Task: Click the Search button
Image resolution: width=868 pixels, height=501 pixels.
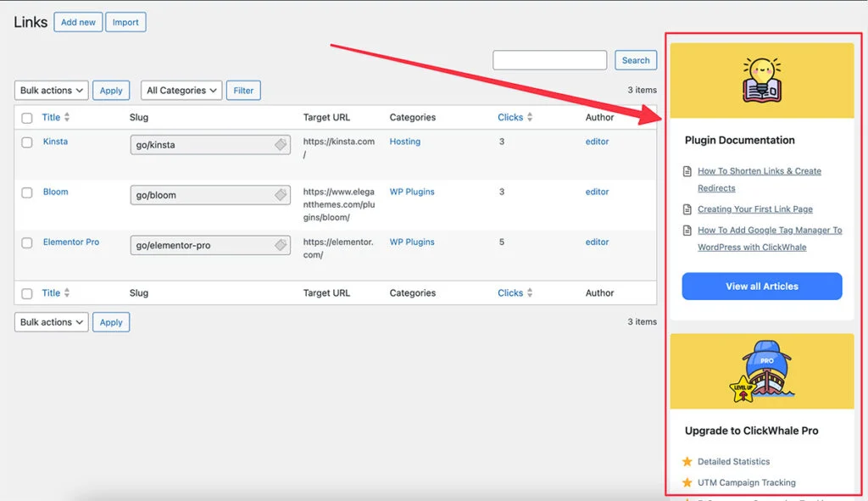Action: [636, 60]
